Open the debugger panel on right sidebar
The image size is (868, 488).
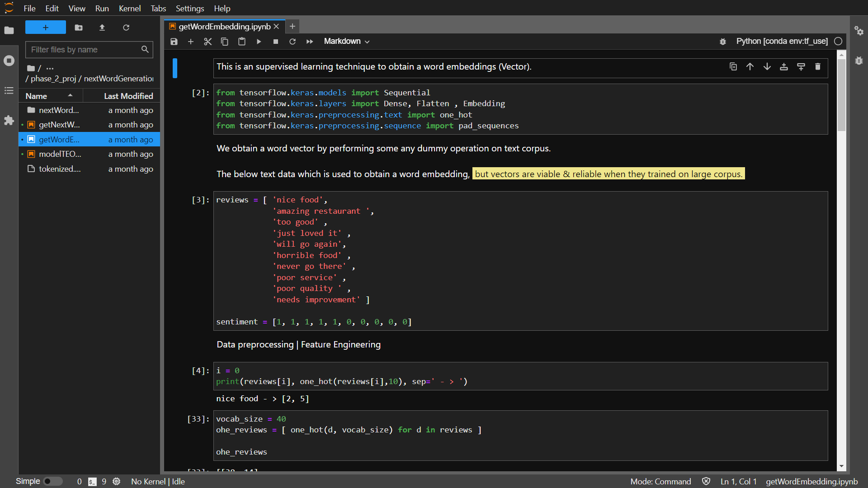859,61
